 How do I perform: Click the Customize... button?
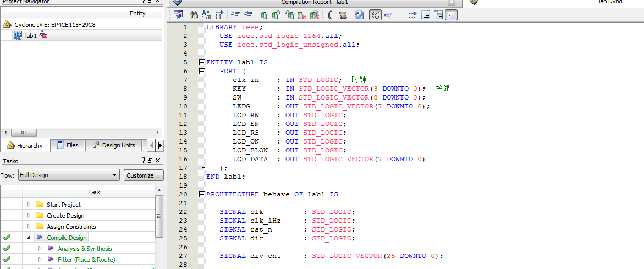tap(143, 175)
